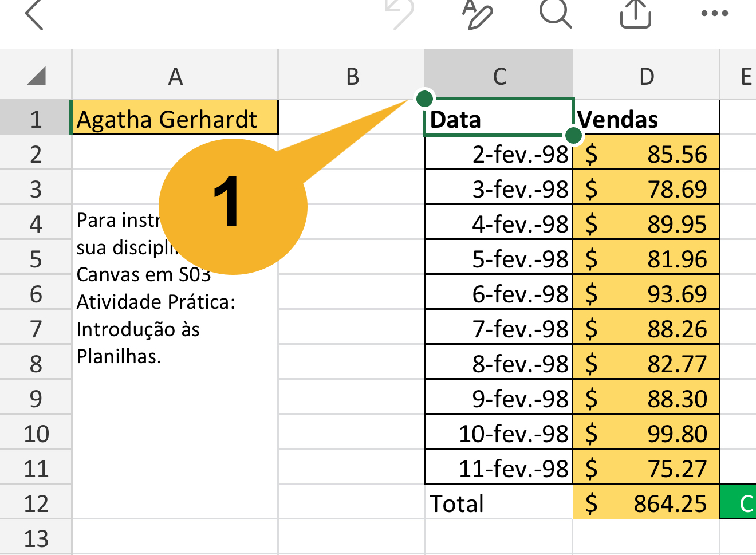Open the search magnifier
The height and width of the screenshot is (555, 756).
[556, 14]
